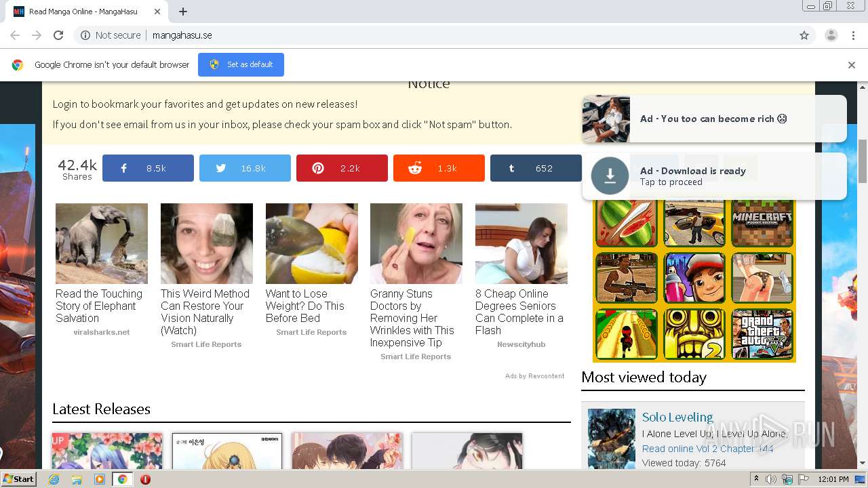Viewport: 868px width, 488px height.
Task: Switch to the Chrome taskbar icon
Action: coord(122,479)
